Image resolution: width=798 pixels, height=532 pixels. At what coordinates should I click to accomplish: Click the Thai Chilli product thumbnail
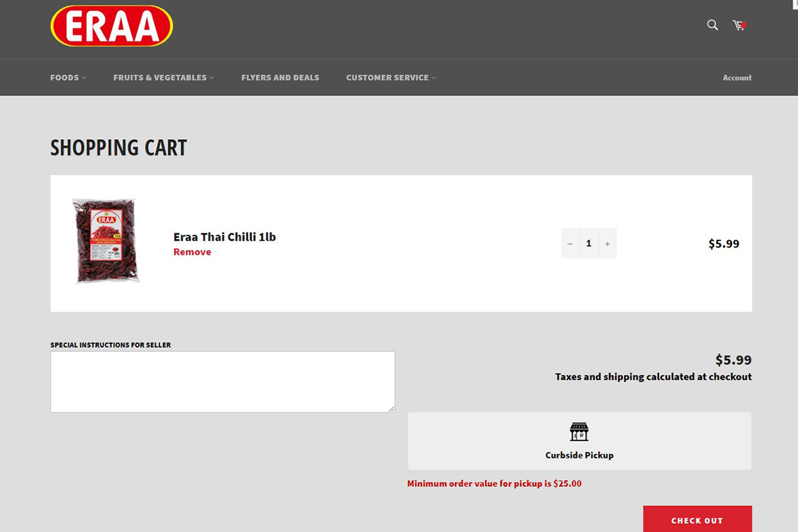click(x=106, y=240)
